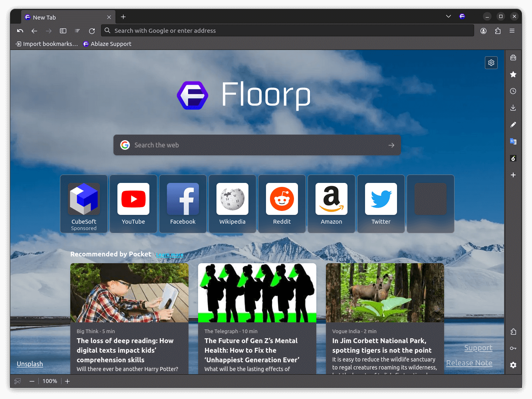Click the account profile icon in toolbar
The image size is (532, 399).
click(483, 30)
